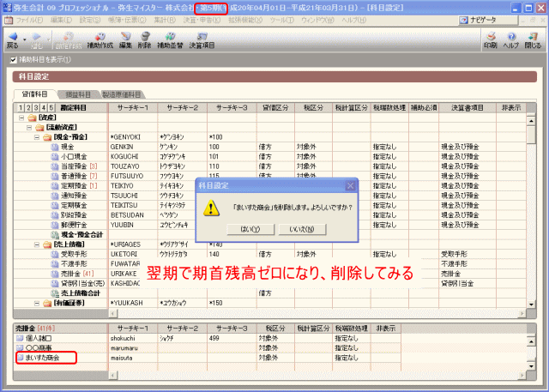
Task: Select the 定期積金 row
Action: pos(270,206)
